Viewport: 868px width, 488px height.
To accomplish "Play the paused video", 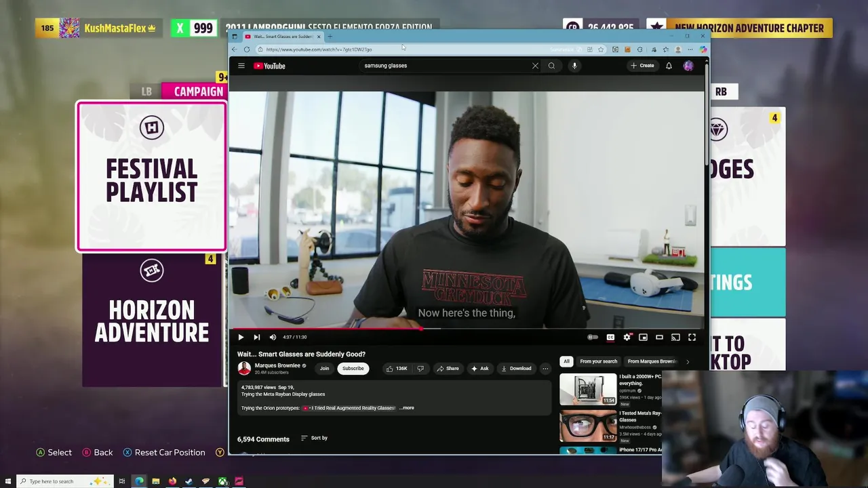I will tap(240, 337).
